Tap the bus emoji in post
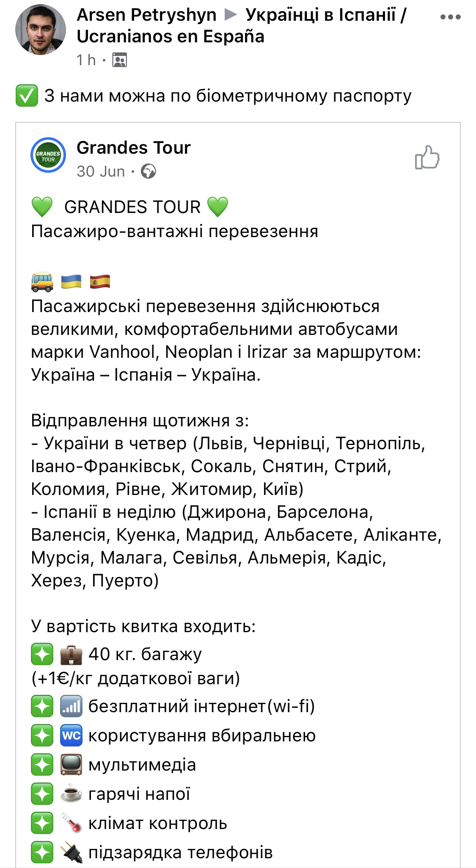 (x=42, y=282)
